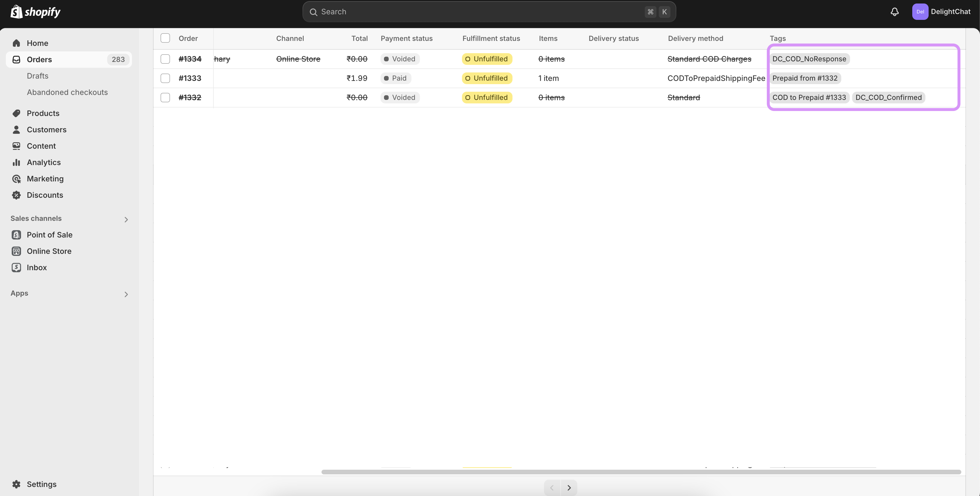Click the Shopify logo
Image resolution: width=980 pixels, height=496 pixels.
[x=35, y=12]
